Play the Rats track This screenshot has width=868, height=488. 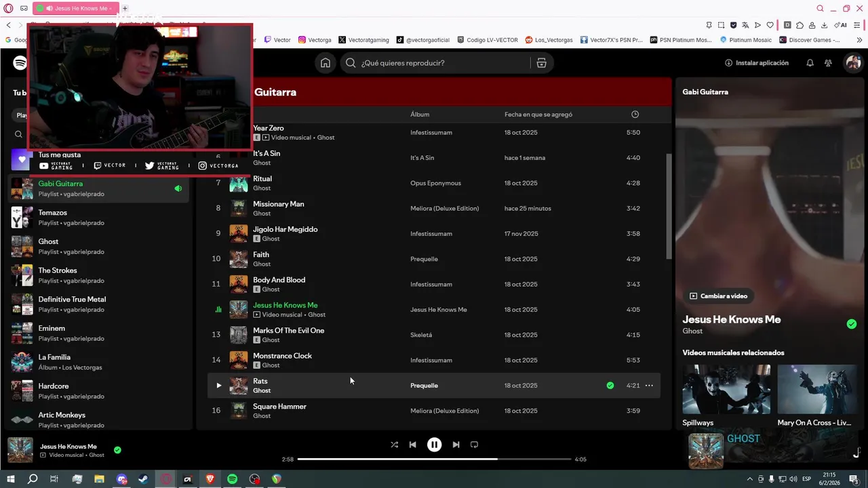218,386
